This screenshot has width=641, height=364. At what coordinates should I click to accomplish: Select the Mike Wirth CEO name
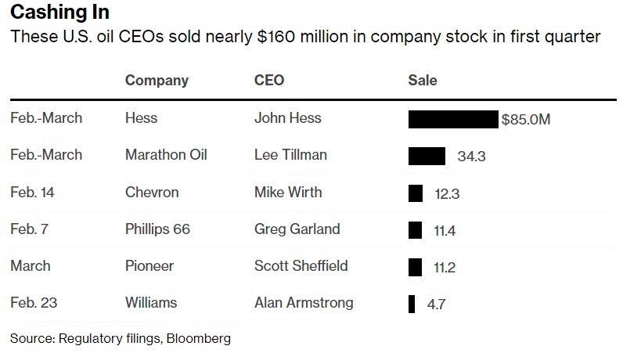pos(288,192)
